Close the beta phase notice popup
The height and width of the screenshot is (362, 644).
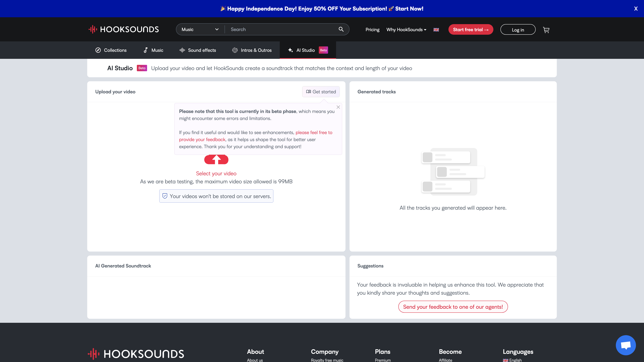(338, 107)
